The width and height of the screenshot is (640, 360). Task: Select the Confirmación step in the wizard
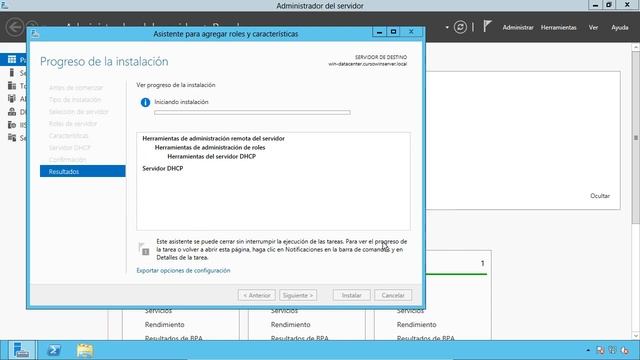(x=67, y=160)
